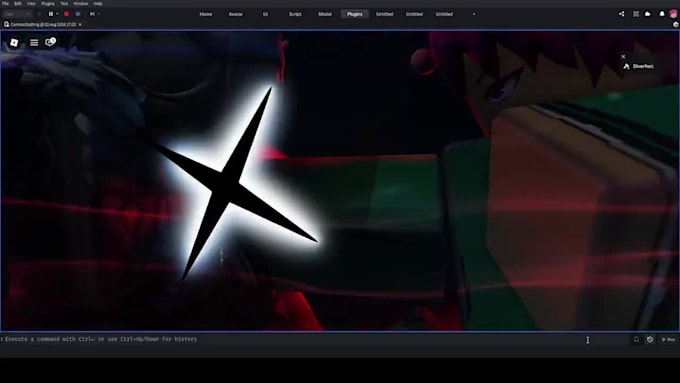Dismiss the notification popup with X
680x383 pixels.
[x=623, y=56]
